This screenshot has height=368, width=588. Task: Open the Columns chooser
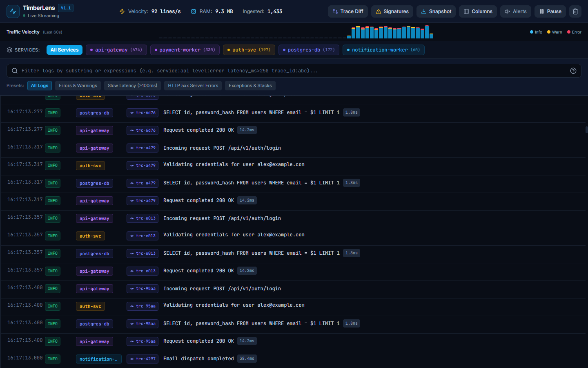(478, 11)
